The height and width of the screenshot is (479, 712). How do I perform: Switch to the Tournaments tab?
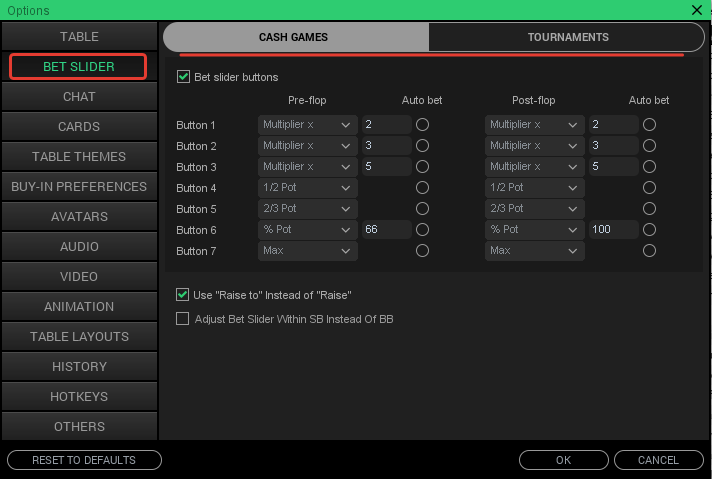568,37
